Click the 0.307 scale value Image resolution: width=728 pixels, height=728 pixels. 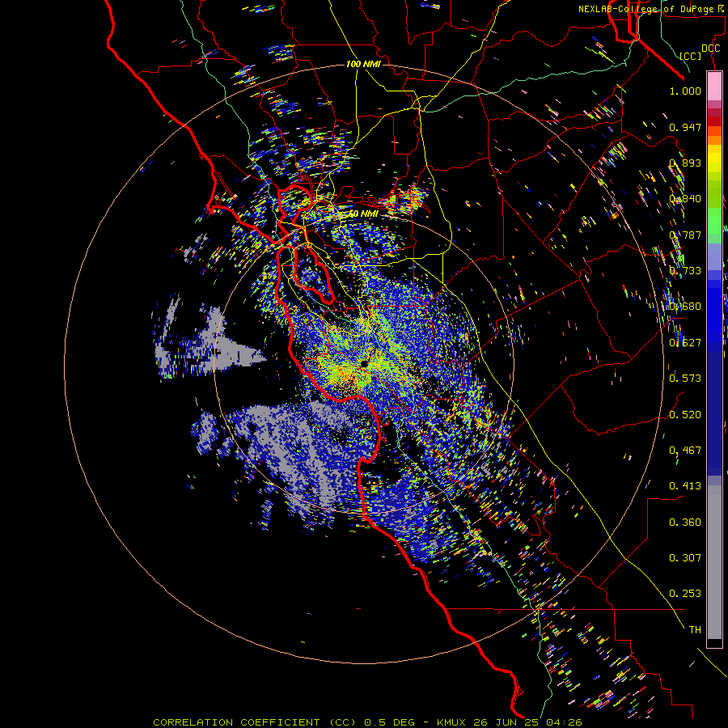[x=685, y=558]
